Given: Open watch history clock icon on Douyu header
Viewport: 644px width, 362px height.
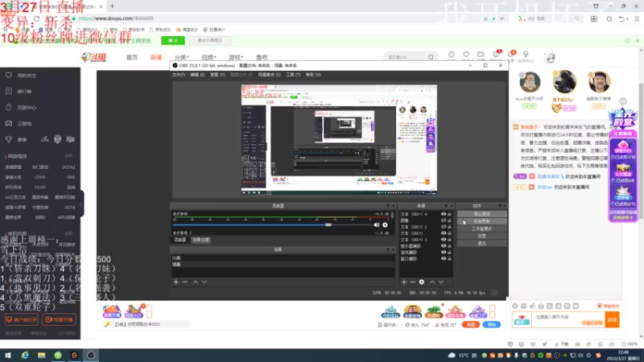Looking at the screenshot, I should click(x=451, y=54).
